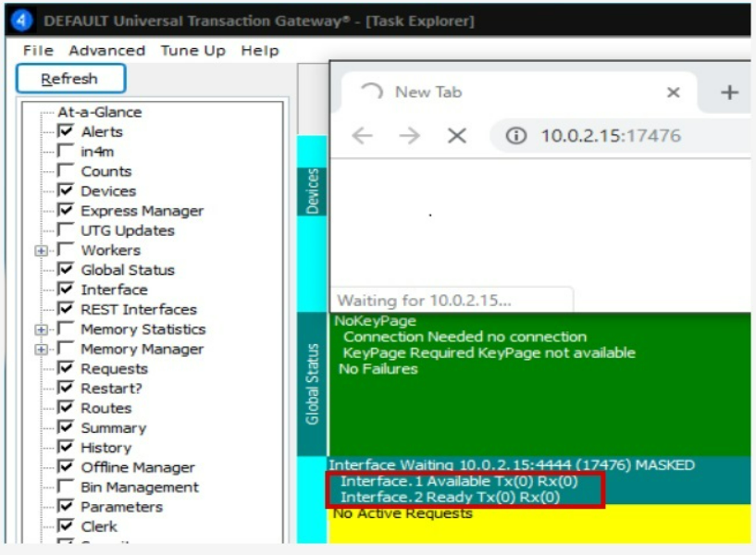The image size is (756, 555).
Task: Select the New Tab browser tab
Action: tap(518, 92)
